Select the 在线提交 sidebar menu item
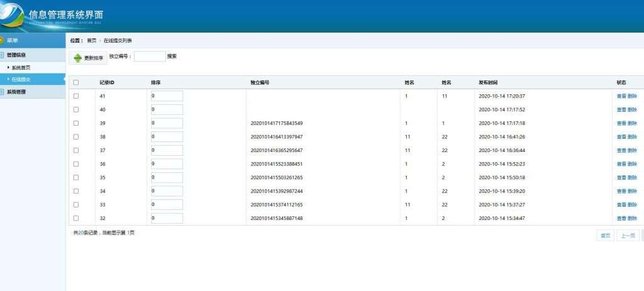 [x=21, y=79]
